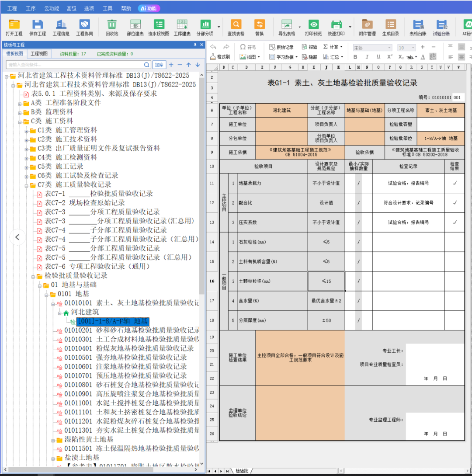Open the 表格台账 ledger
This screenshot has height=476, width=472.
pos(418,28)
